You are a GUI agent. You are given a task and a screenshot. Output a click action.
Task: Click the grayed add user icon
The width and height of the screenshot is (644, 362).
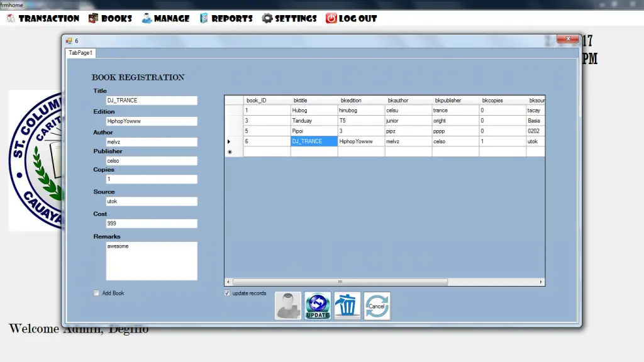(x=288, y=306)
